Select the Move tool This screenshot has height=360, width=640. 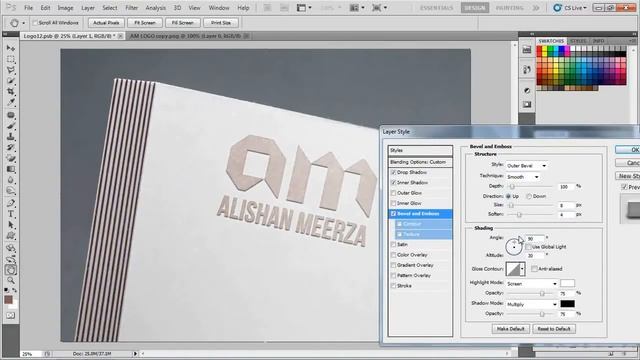[x=11, y=48]
